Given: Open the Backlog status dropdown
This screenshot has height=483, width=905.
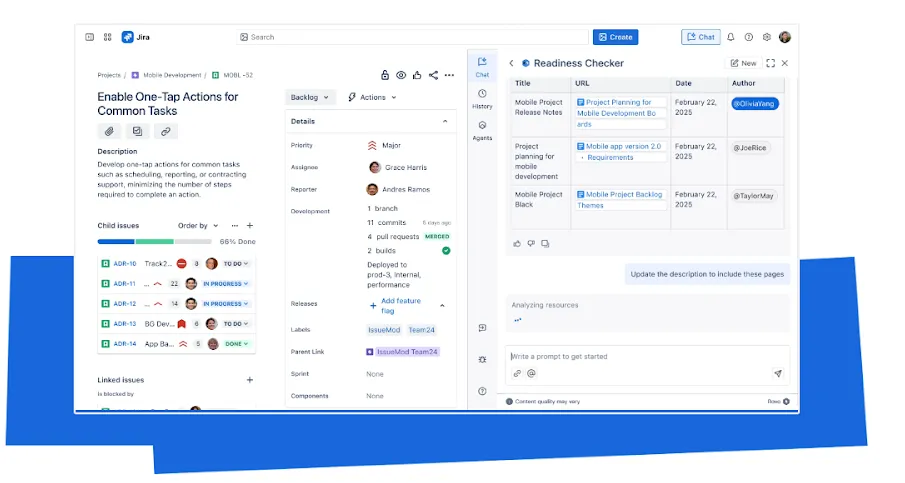Looking at the screenshot, I should (310, 98).
